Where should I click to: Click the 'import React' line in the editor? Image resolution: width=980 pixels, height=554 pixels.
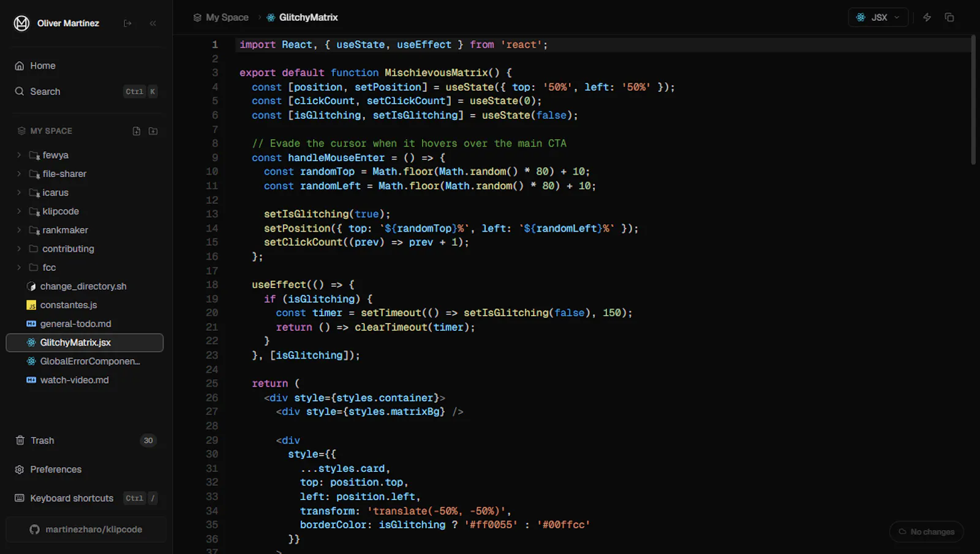(394, 45)
